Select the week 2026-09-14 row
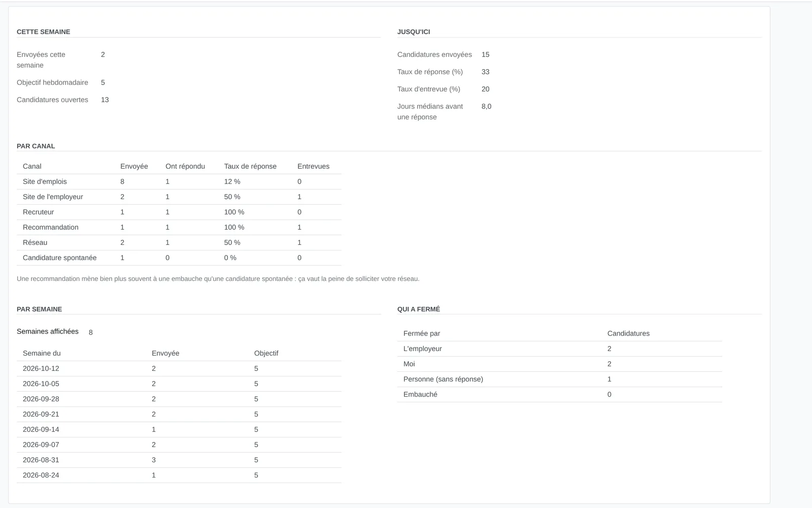812x508 pixels. pos(179,429)
